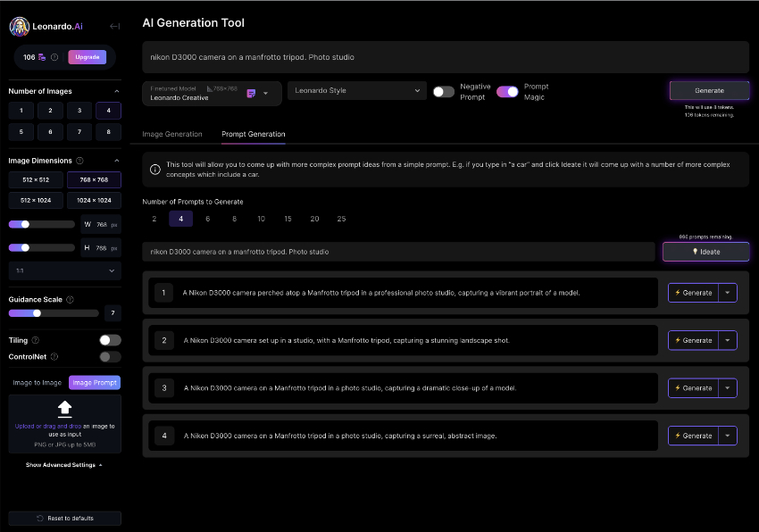Screen dimensions: 759x532
Task: Click the width slider handle
Action: [x=25, y=224]
